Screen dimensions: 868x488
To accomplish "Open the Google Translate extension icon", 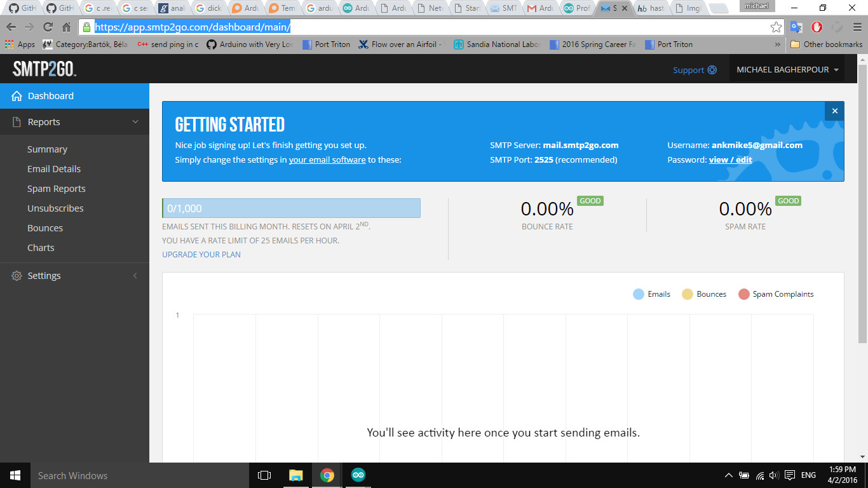I will 796,27.
